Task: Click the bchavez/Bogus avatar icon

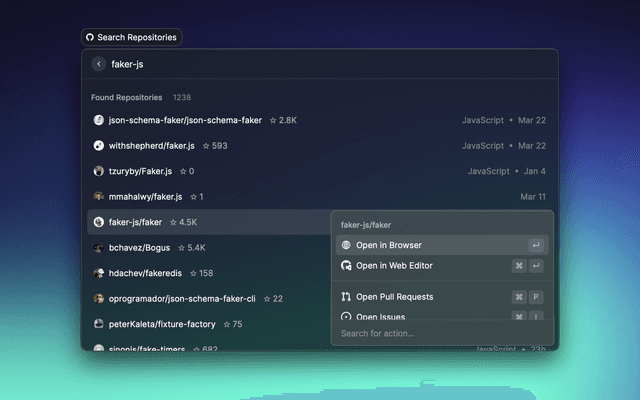Action: pyautogui.click(x=99, y=248)
